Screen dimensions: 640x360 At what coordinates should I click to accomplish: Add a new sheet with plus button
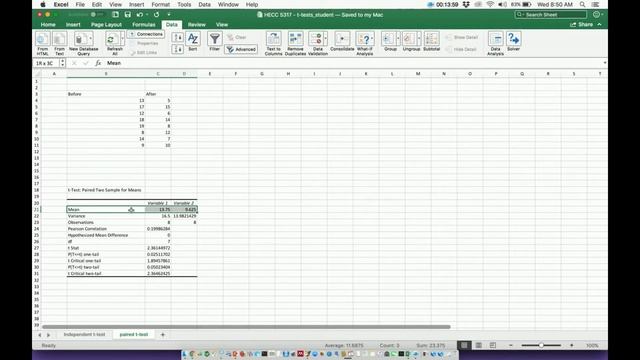tap(162, 335)
